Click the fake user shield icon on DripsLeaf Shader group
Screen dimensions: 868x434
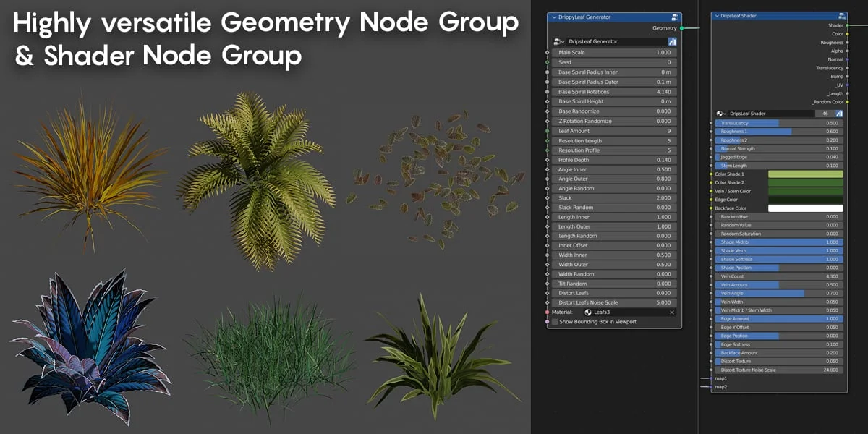[839, 113]
